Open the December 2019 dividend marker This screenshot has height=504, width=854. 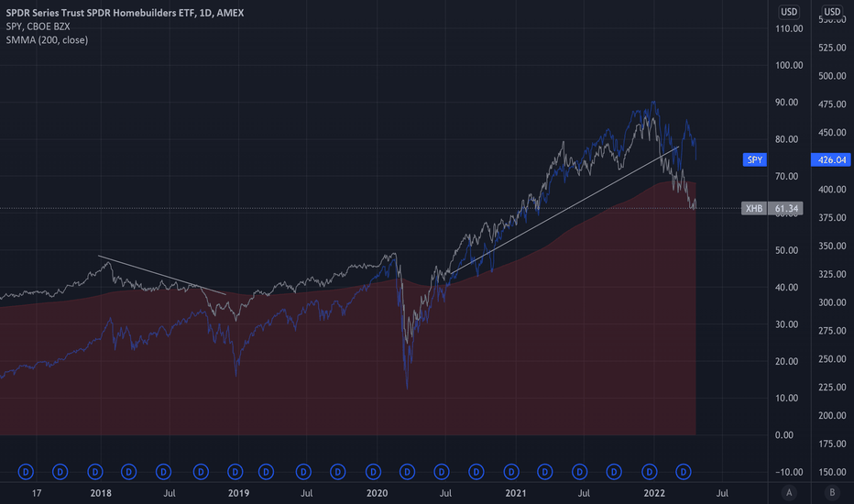[373, 471]
